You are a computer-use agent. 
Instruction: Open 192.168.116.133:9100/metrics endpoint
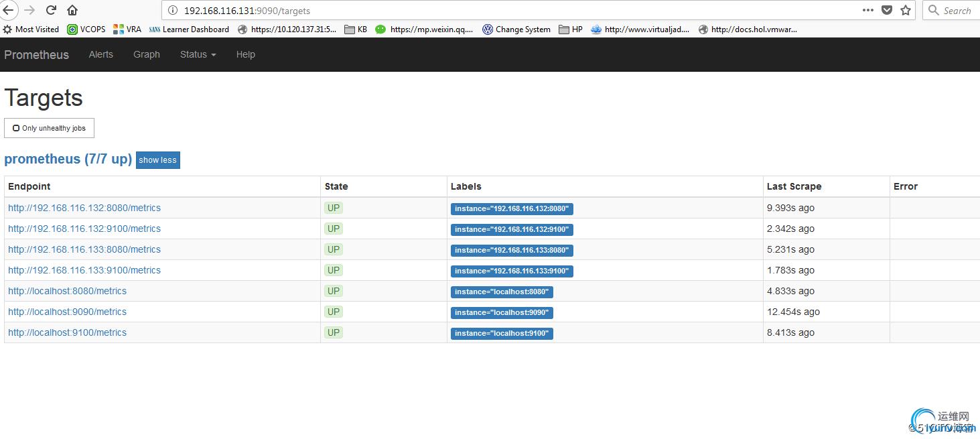pos(84,270)
